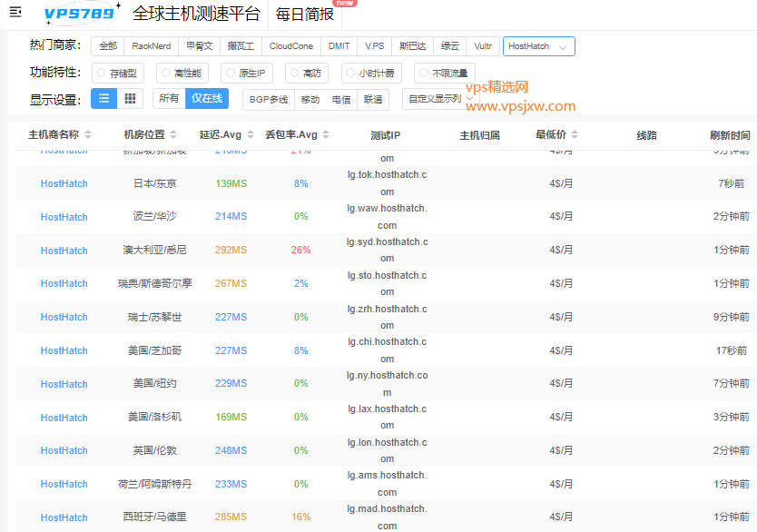The image size is (757, 532).
Task: Open HostHatch link in 荷兰/阿姆斯特丹 row
Action: (64, 484)
